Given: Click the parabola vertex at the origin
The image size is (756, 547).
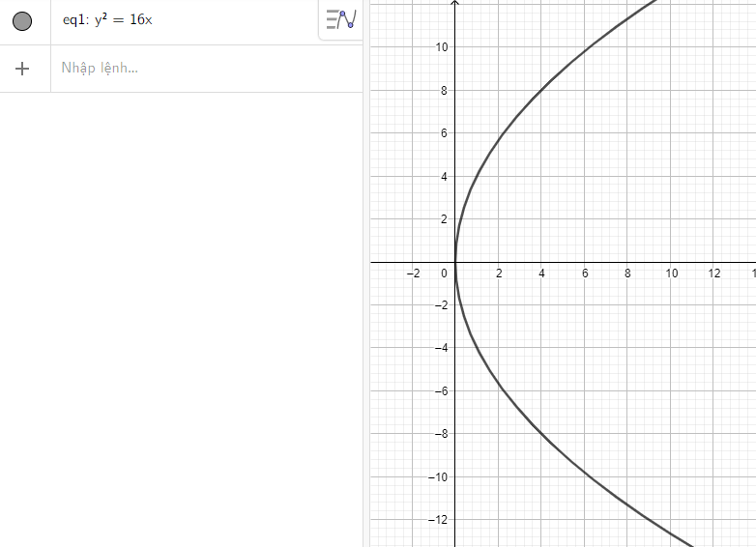Looking at the screenshot, I should (x=455, y=262).
